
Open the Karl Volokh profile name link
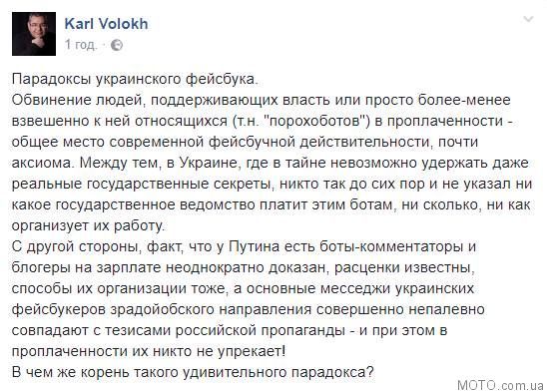tap(106, 24)
